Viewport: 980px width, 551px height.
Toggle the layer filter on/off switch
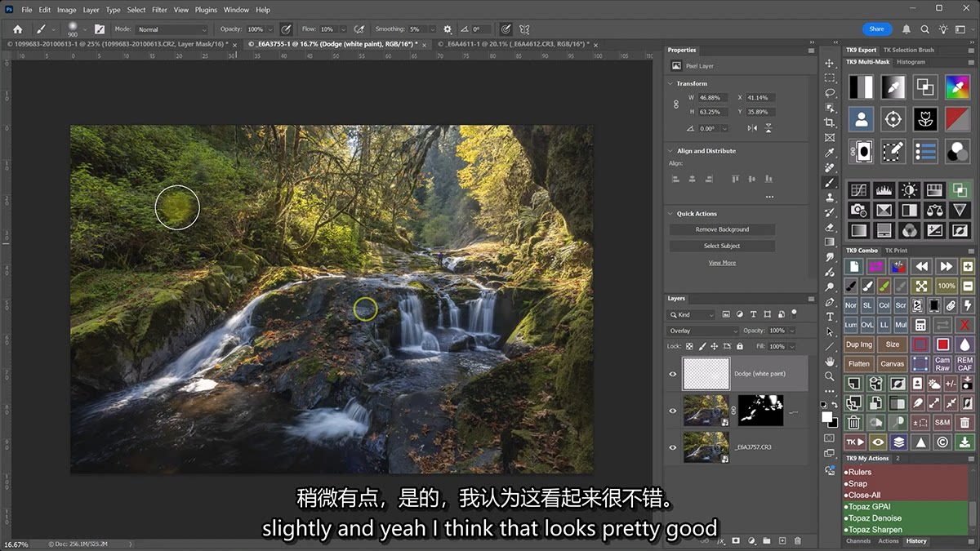point(794,313)
